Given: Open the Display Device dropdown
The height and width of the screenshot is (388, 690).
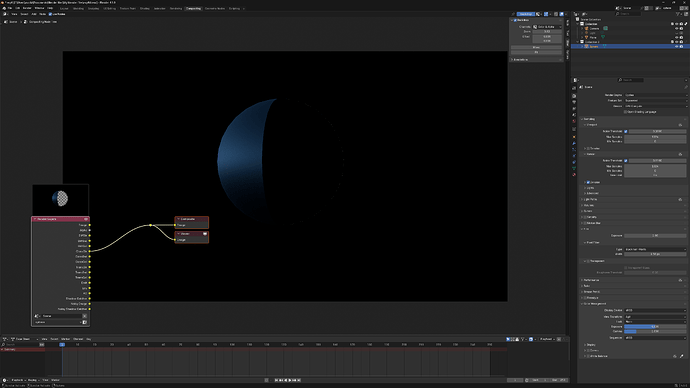Looking at the screenshot, I should (x=655, y=310).
